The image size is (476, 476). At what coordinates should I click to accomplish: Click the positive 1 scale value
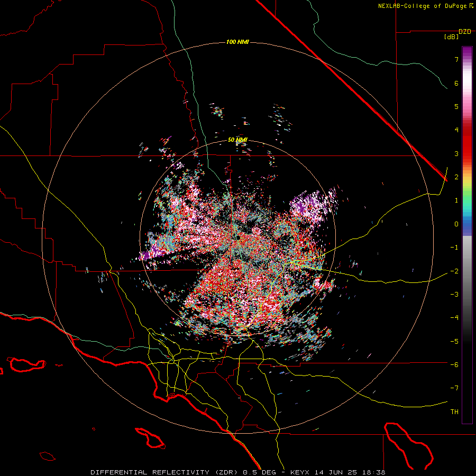point(456,200)
